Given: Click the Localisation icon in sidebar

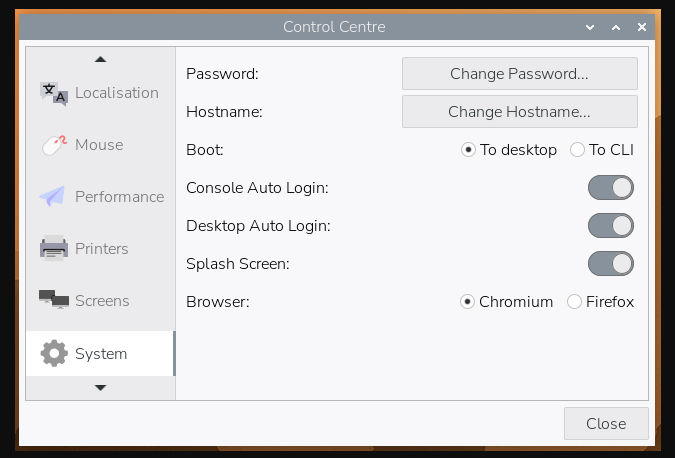Looking at the screenshot, I should 54,93.
